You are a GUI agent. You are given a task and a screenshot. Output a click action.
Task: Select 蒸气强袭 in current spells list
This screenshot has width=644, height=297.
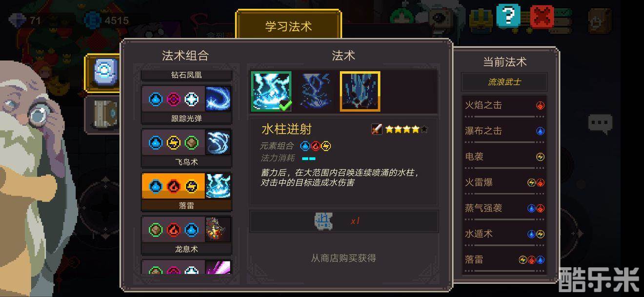click(x=504, y=208)
